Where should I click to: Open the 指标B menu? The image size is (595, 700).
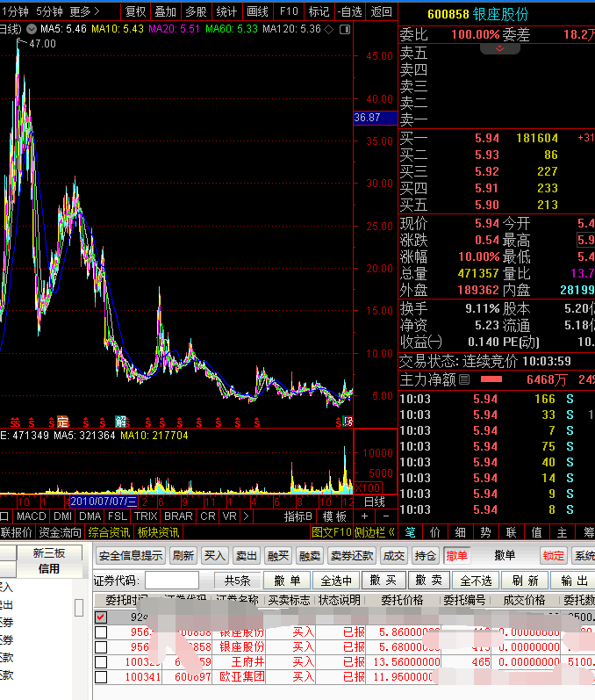[298, 516]
